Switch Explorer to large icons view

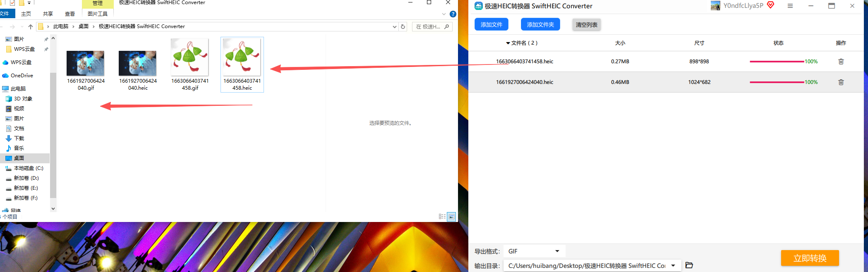click(451, 217)
